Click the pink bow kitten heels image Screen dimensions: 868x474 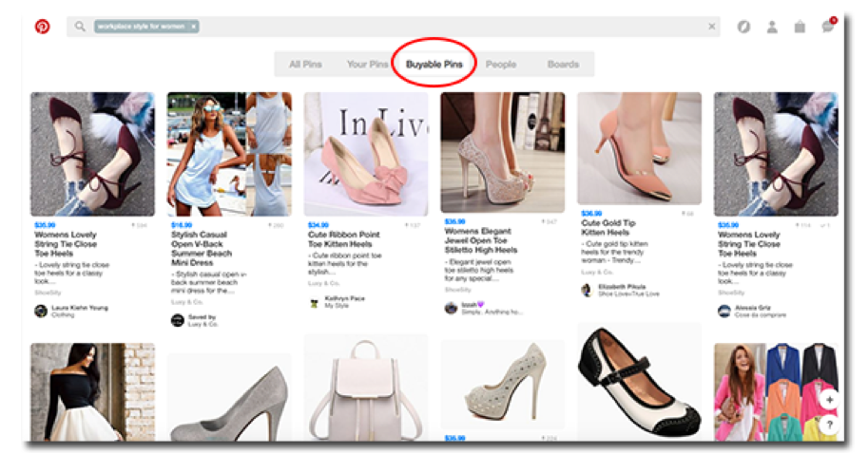tap(366, 154)
